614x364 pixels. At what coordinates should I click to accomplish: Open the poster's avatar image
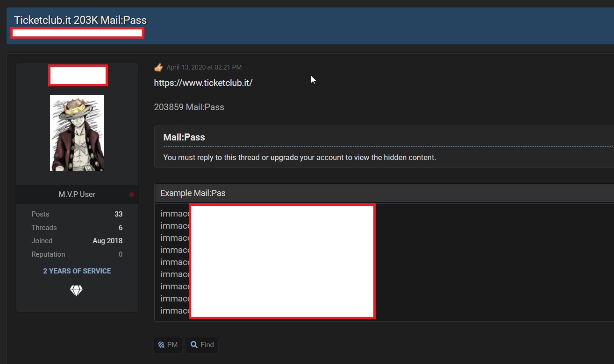pos(77,133)
